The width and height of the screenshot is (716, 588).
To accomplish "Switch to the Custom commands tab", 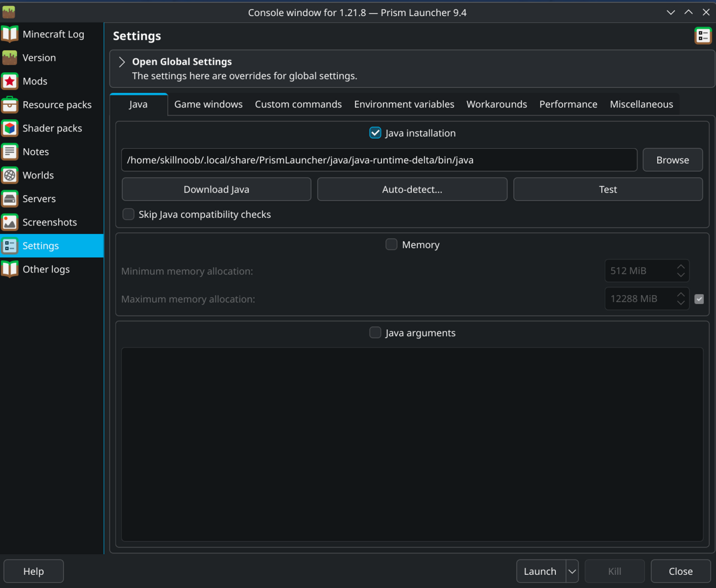I will pyautogui.click(x=298, y=104).
